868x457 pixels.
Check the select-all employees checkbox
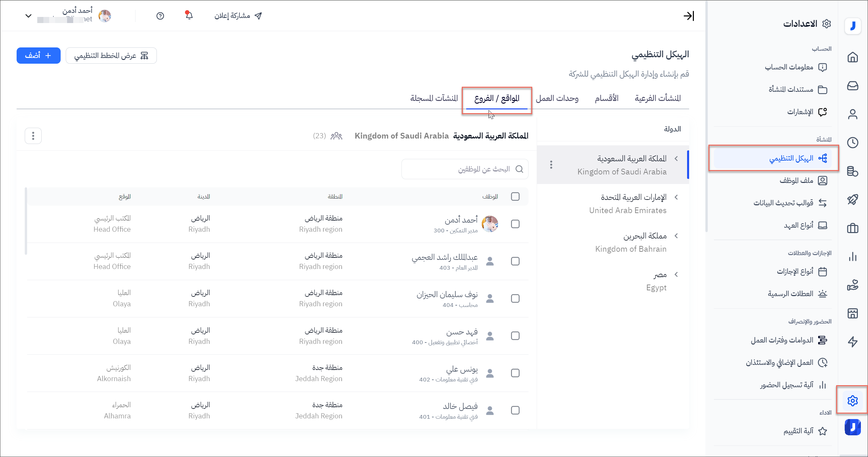pos(515,196)
